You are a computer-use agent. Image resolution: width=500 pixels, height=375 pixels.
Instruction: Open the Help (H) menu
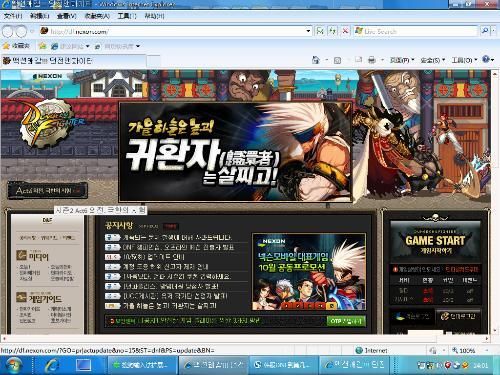154,16
